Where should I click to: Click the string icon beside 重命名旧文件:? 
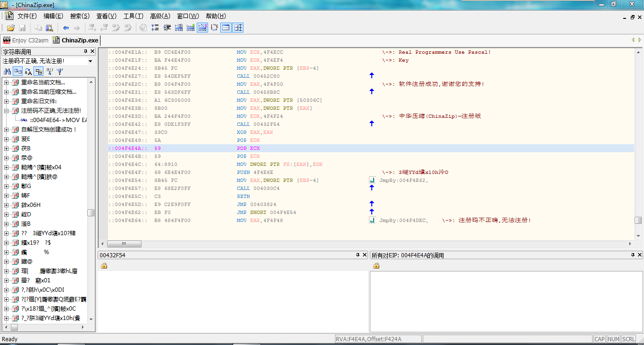pos(16,101)
